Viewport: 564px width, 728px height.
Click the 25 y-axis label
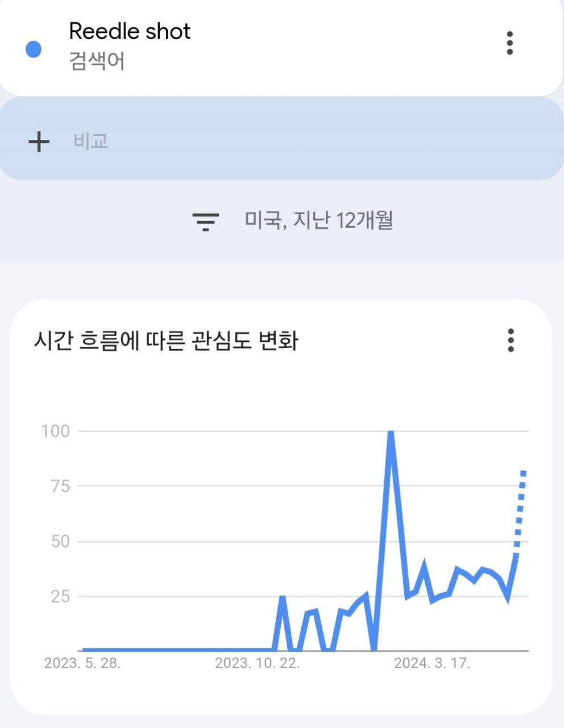[60, 597]
